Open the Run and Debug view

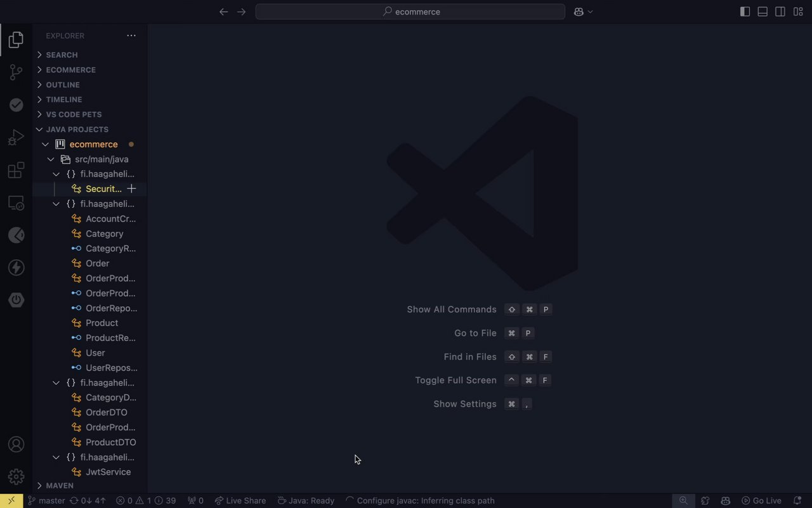(16, 137)
